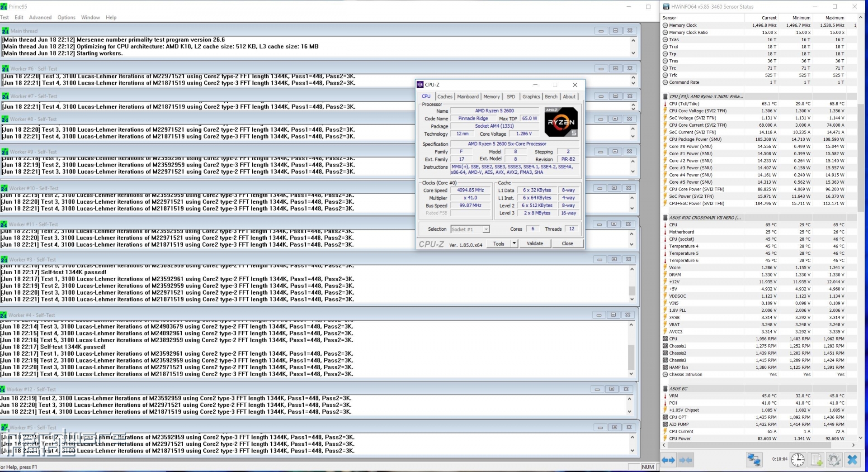Click the thermometer icon beside CPU (Tctl/Tdie)
This screenshot has width=868, height=472.
[x=665, y=104]
